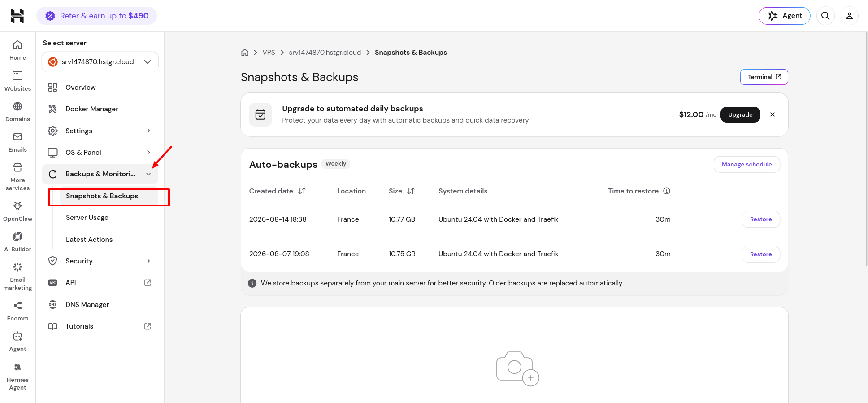The width and height of the screenshot is (868, 403).
Task: Click the calendar backup icon in banner
Action: coord(260,114)
